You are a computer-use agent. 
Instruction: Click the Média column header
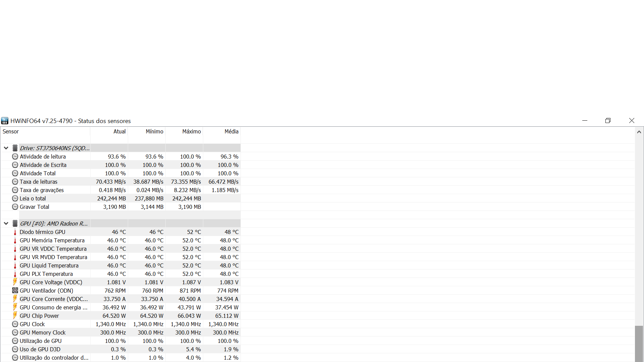pyautogui.click(x=222, y=131)
